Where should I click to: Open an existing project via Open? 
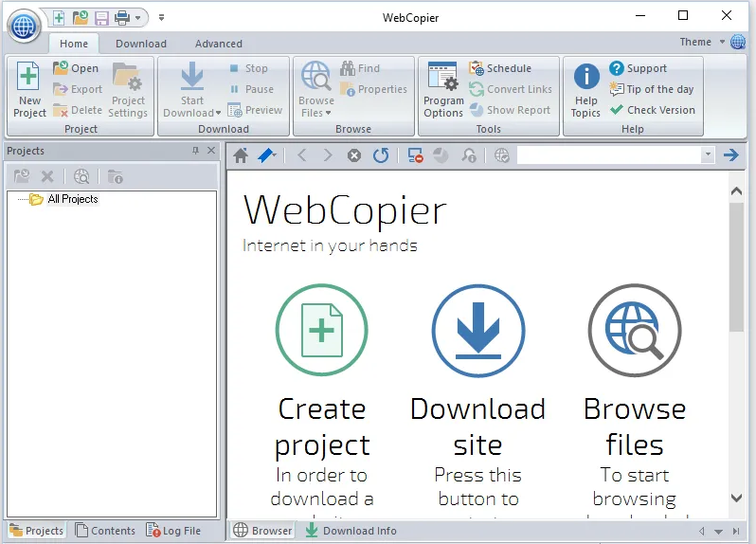76,68
